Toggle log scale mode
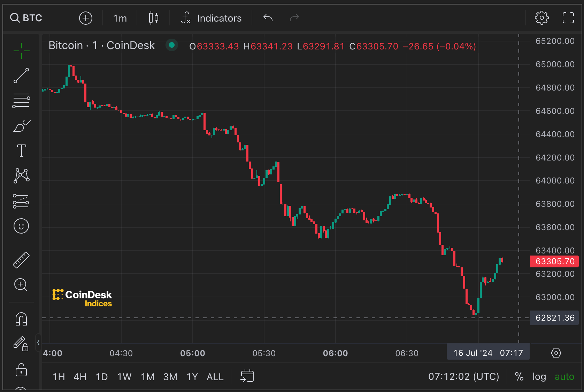Viewport: 584px width, 392px height. pyautogui.click(x=539, y=377)
